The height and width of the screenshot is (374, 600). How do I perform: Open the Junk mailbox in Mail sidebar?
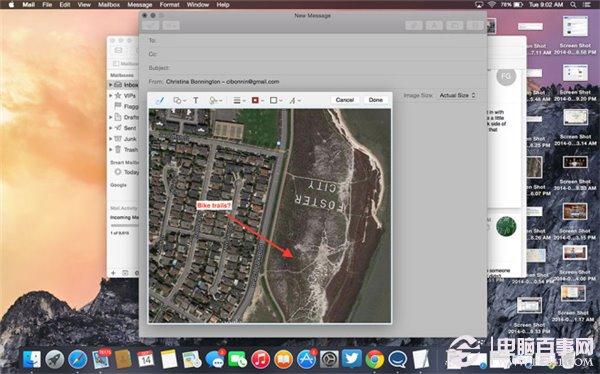126,139
